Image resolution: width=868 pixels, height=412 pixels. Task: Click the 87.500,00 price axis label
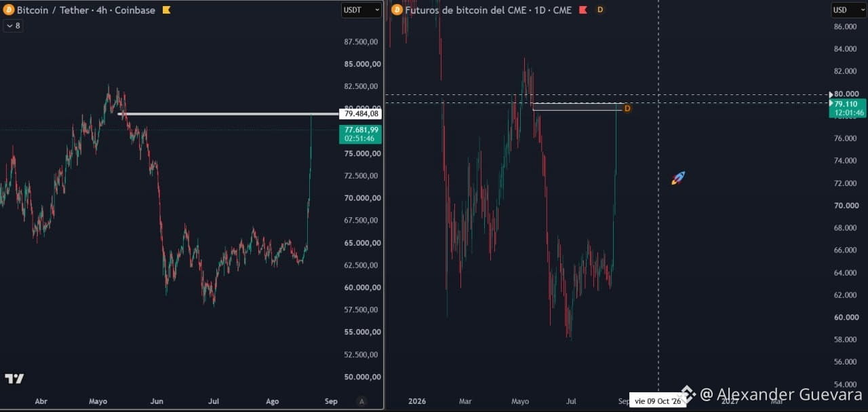tap(362, 42)
